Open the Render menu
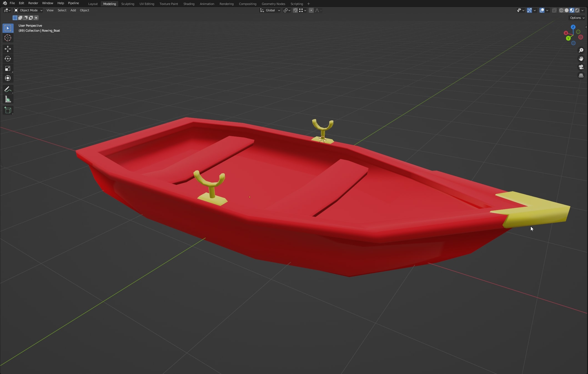 [33, 3]
